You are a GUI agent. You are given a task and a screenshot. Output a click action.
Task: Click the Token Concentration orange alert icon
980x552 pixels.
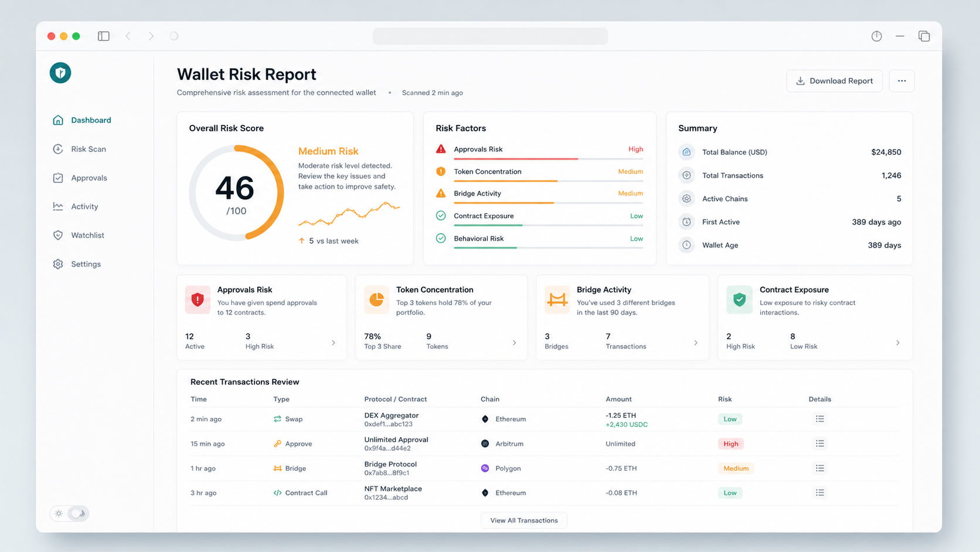coord(441,171)
